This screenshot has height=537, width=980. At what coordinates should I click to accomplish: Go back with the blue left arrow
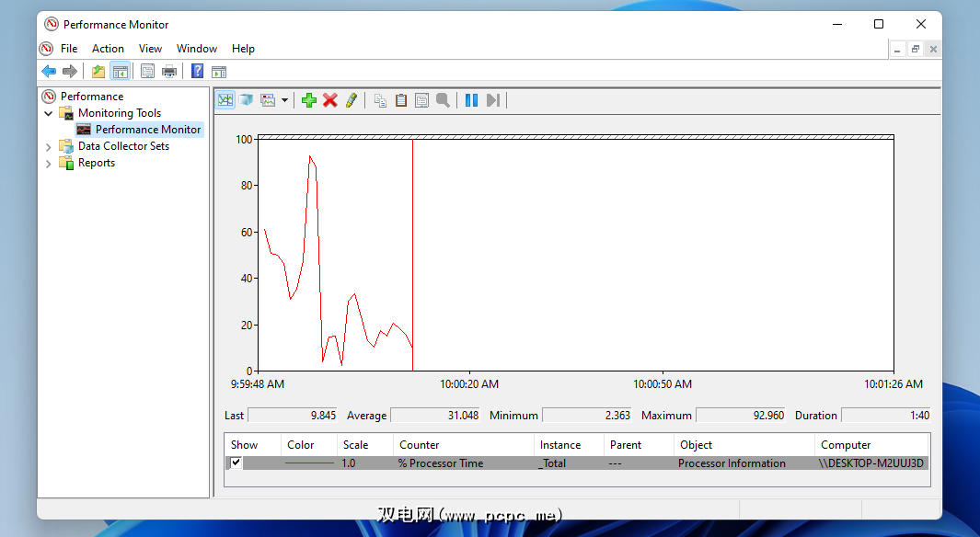click(49, 71)
